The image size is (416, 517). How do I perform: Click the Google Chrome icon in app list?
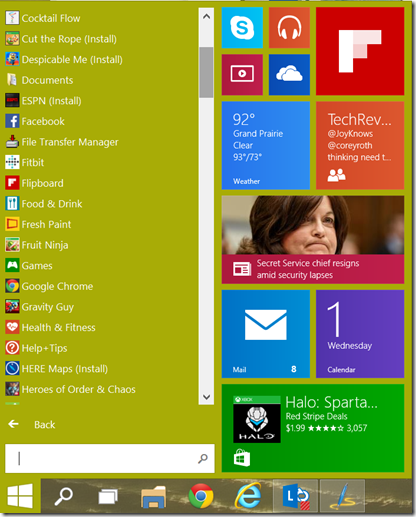pos(12,286)
